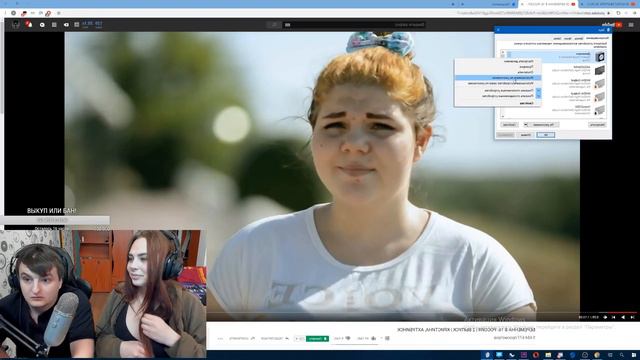Screen dimensions: 640x360
Task: Open Свойства from the context menu
Action: (498, 103)
